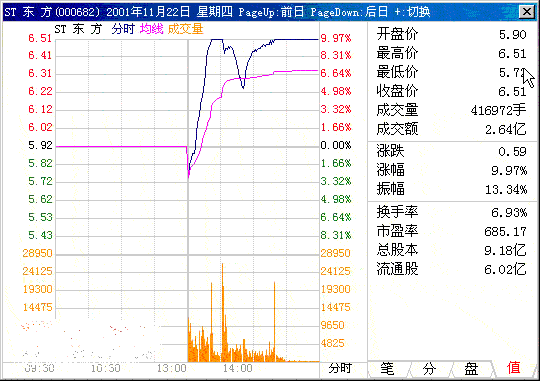The image size is (540, 381).
Task: Click the 13:00 time axis marker
Action: click(172, 368)
